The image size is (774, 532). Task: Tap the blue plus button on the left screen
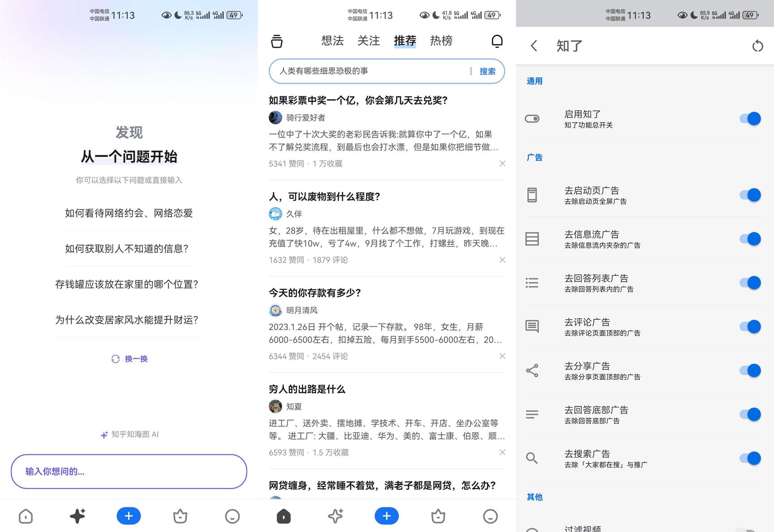[129, 516]
